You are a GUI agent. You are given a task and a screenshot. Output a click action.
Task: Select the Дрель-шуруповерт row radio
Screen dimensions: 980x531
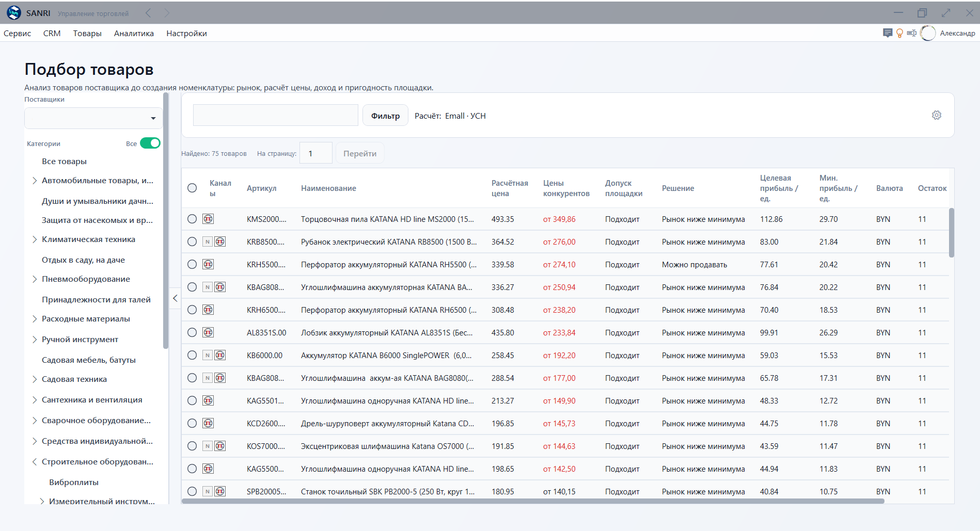192,423
